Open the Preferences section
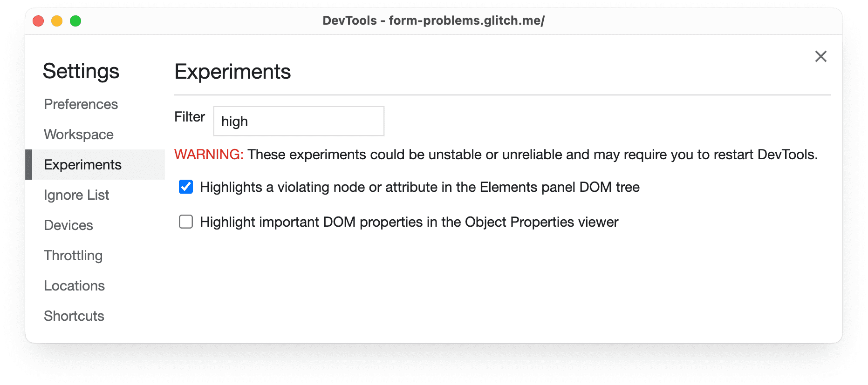Viewport: 868px width, 385px height. coord(81,104)
